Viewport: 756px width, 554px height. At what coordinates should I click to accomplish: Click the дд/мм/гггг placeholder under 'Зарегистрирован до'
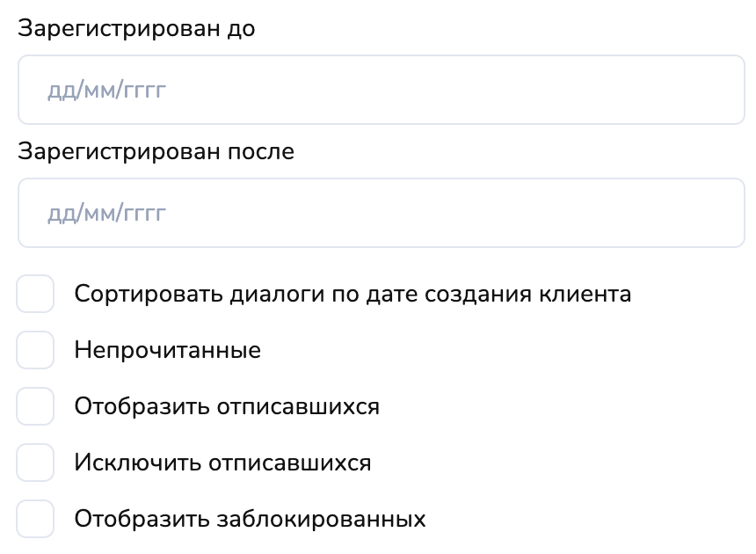point(105,90)
